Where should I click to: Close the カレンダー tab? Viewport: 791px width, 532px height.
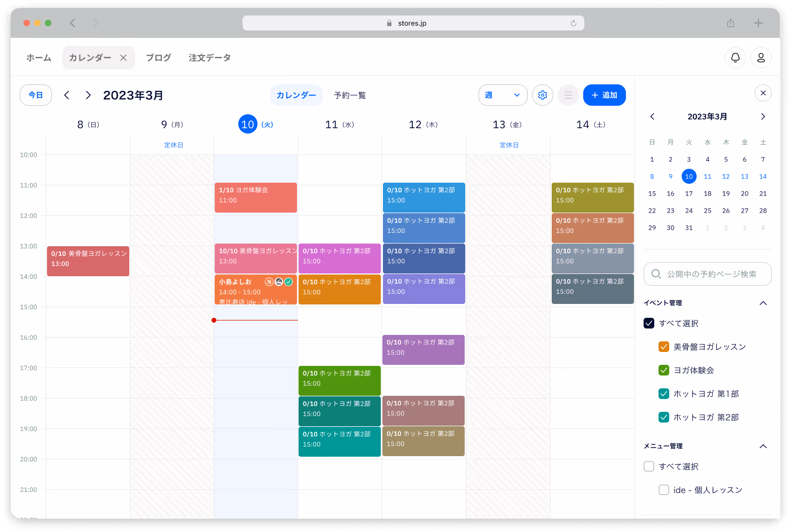[x=123, y=58]
